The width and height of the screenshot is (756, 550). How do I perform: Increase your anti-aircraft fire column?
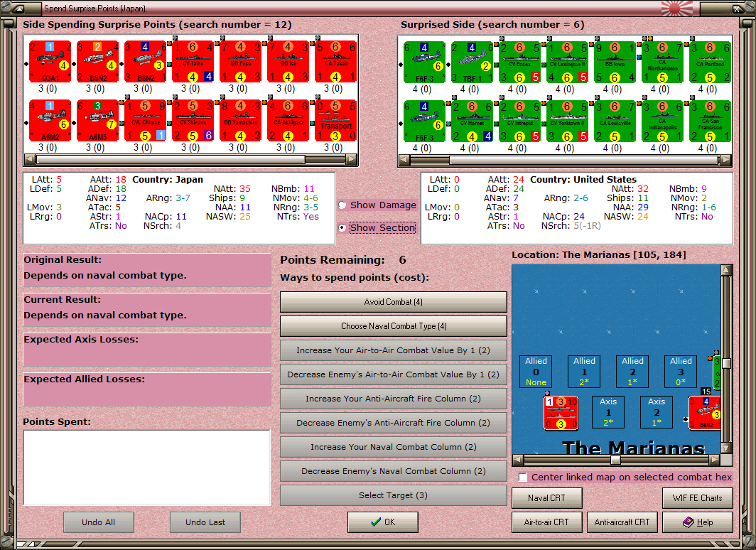coord(393,399)
